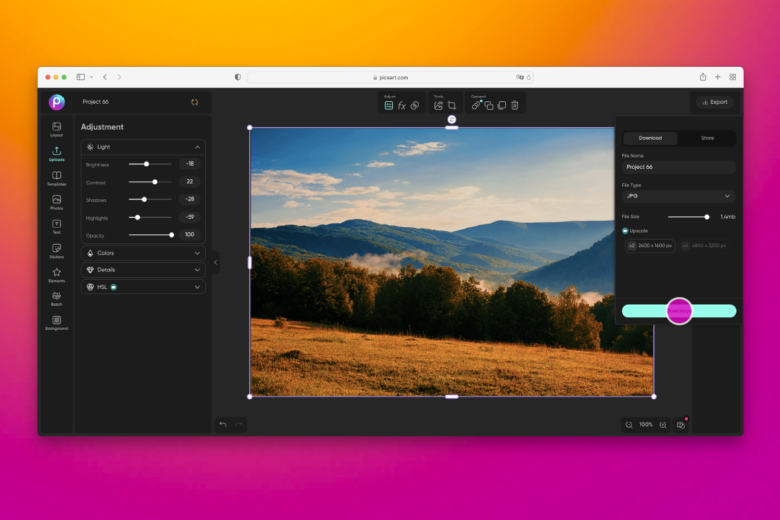Show Safari tab overview
Viewport: 780px width, 520px height.
tap(733, 77)
